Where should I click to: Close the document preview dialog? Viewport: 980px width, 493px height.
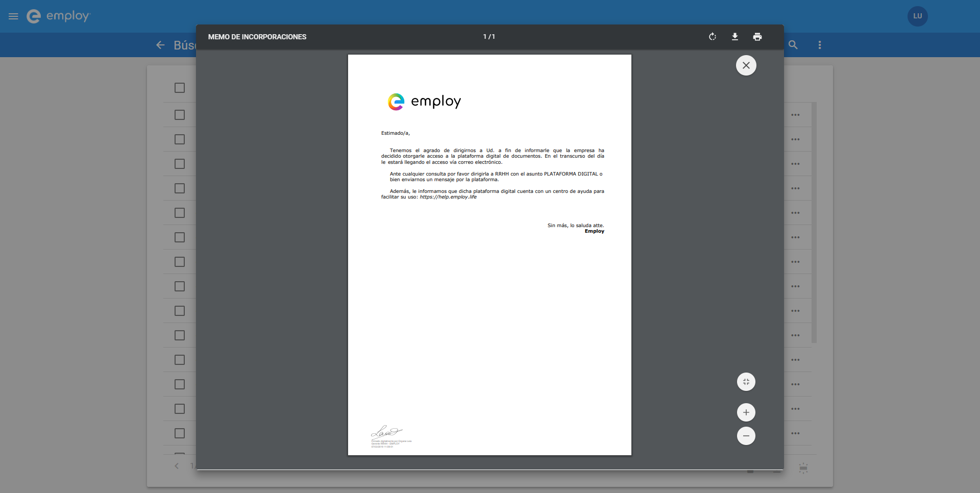click(746, 65)
